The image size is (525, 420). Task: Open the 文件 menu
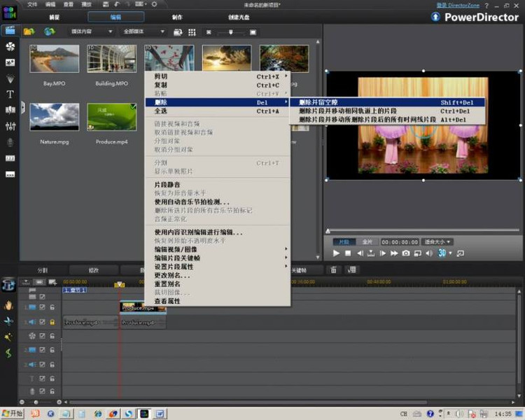pos(32,4)
